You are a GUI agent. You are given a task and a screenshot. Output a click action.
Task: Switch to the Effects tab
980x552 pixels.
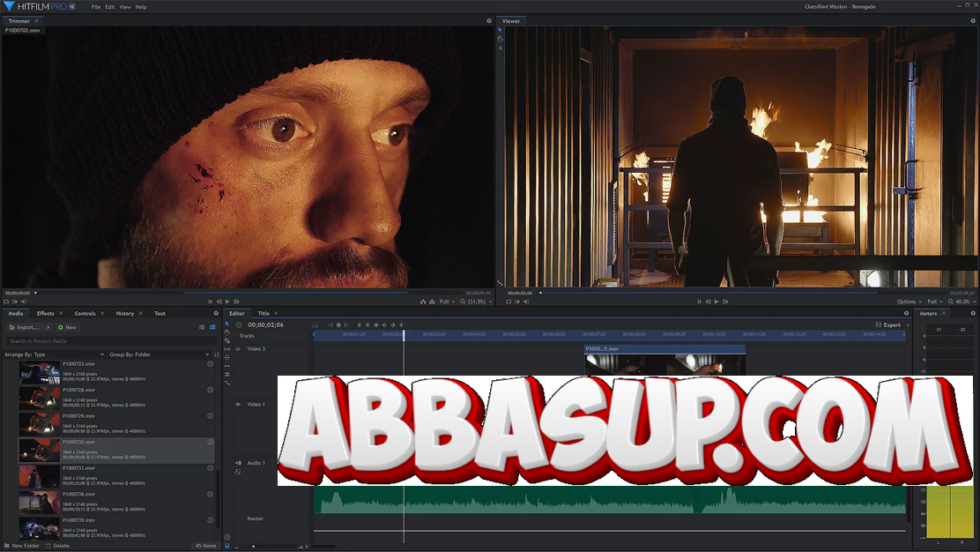coord(45,313)
